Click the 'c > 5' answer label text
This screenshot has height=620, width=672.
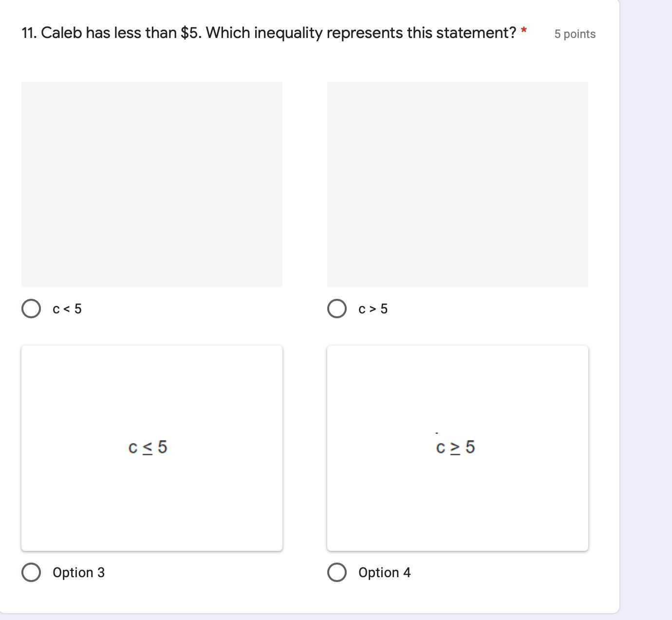373,309
